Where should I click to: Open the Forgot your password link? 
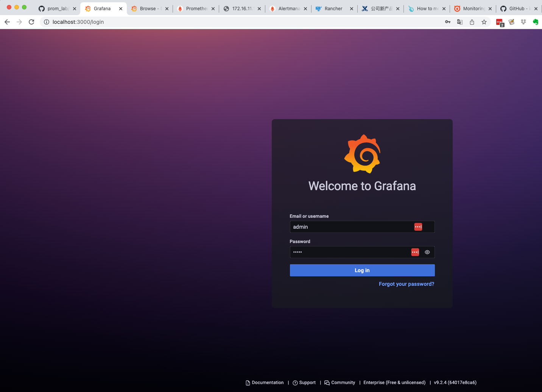[x=406, y=284]
